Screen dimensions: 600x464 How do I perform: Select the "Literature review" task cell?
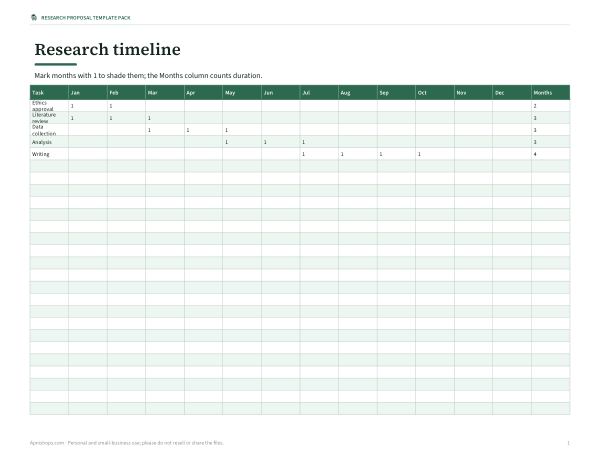point(49,118)
